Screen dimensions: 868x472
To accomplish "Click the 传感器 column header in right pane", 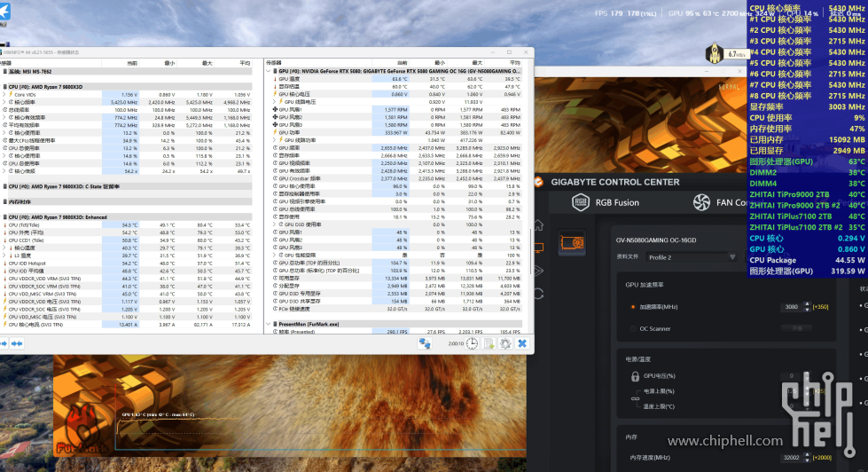I will point(274,63).
